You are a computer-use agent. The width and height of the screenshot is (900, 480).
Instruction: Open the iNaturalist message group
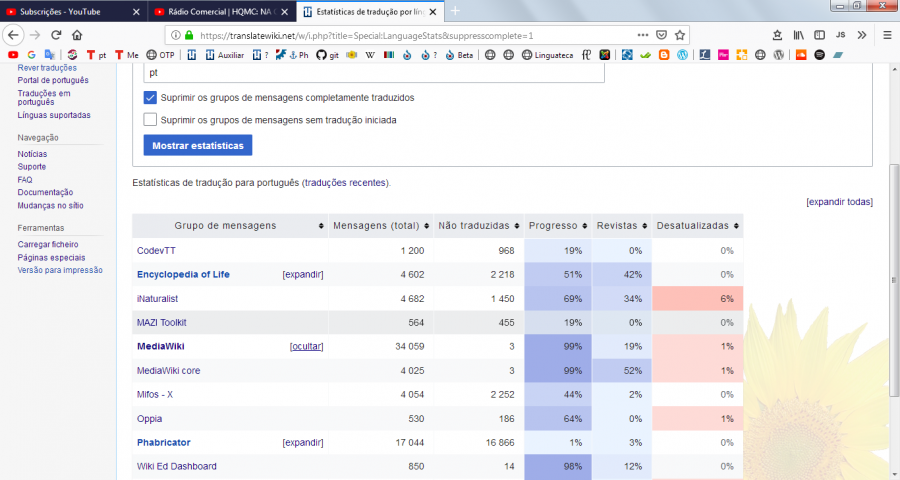(157, 299)
